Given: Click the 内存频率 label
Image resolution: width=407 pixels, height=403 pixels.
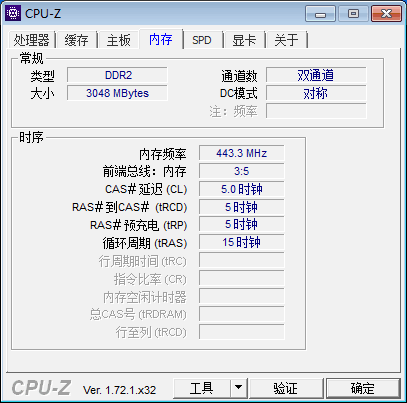Looking at the screenshot, I should 163,154.
